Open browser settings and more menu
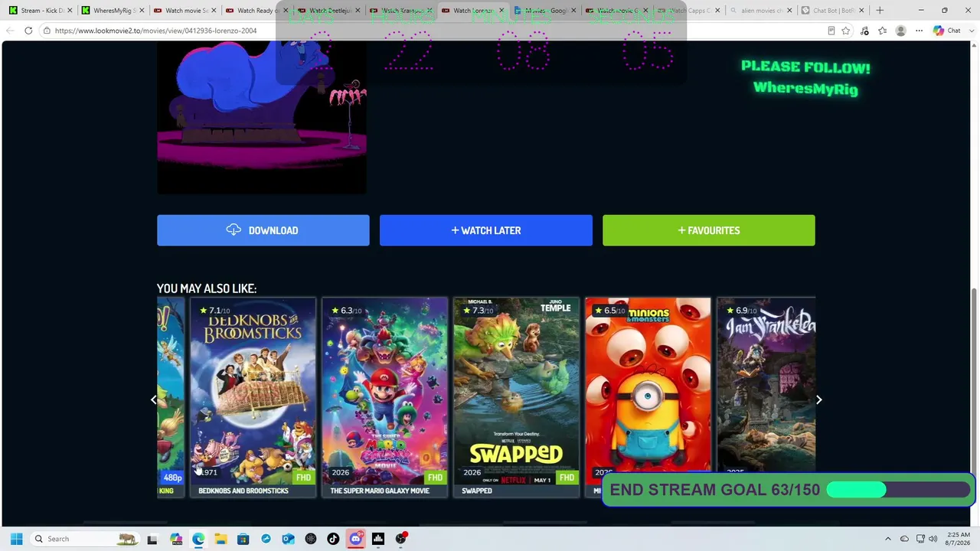This screenshot has height=551, width=980. (x=919, y=31)
